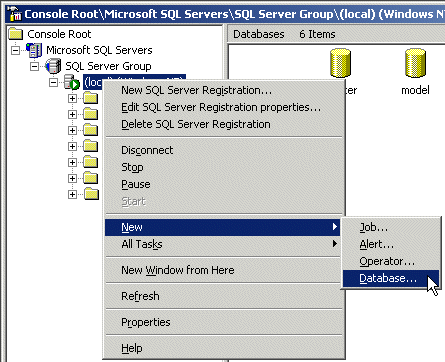Select the Microsoft SQL Servers tree label
The image size is (445, 362).
(99, 50)
